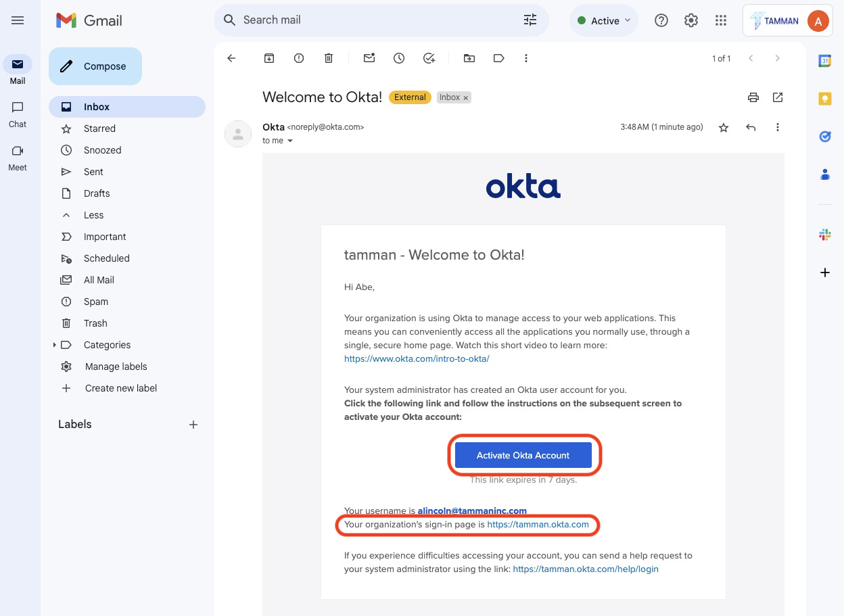Report this email as spam
Screen dimensions: 844x616
(x=299, y=58)
